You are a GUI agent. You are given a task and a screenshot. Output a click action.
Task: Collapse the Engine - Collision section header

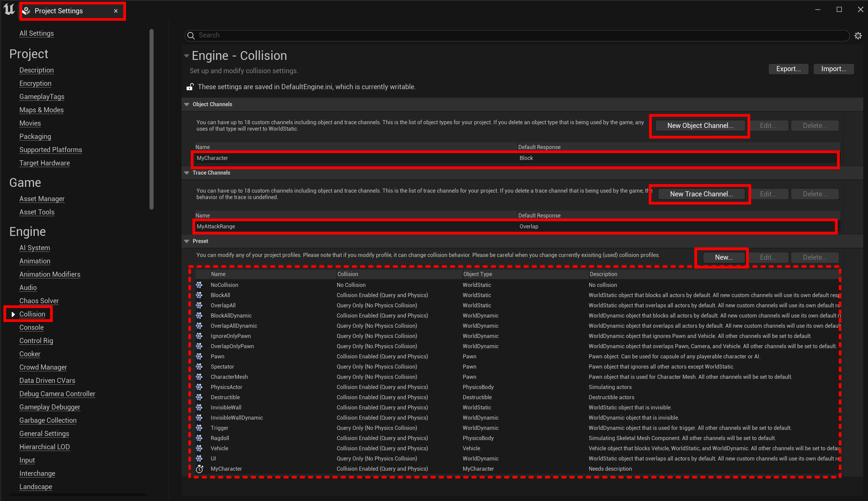[x=187, y=56]
